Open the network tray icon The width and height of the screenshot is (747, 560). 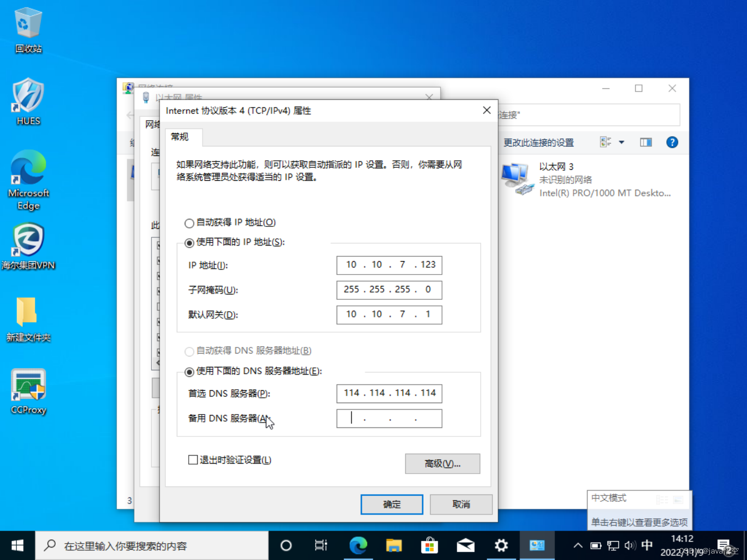(x=613, y=546)
